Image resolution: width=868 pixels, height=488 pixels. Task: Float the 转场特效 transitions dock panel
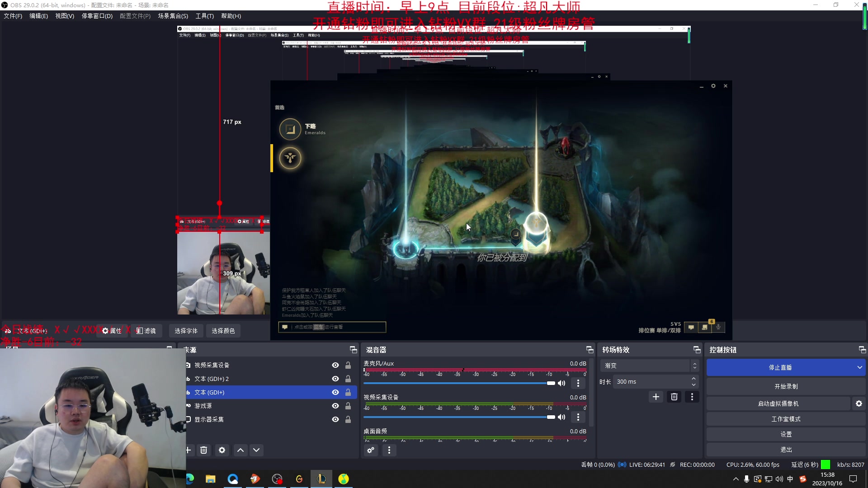pos(697,350)
